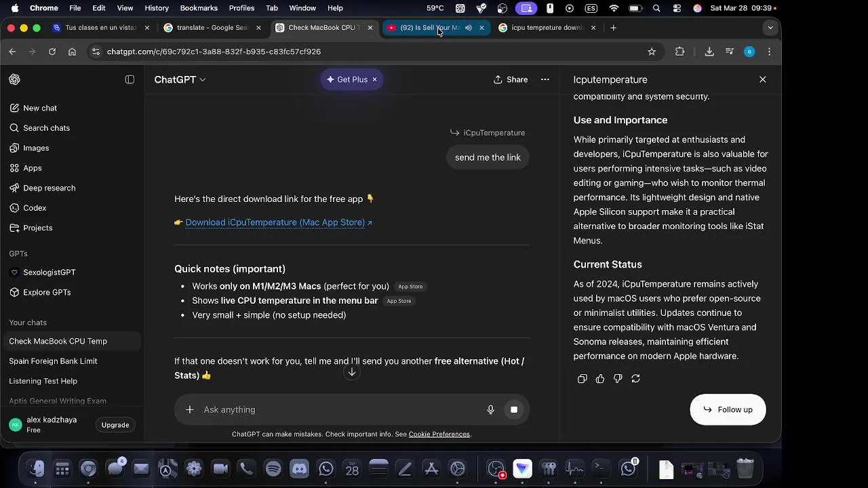This screenshot has height=488, width=868.
Task: Open a new Chrome tab
Action: point(613,28)
